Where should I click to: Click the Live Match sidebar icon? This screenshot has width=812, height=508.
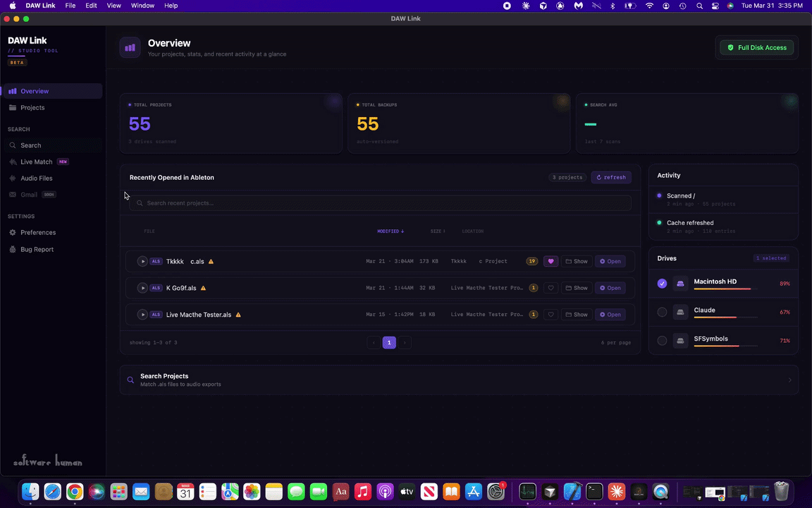point(12,162)
